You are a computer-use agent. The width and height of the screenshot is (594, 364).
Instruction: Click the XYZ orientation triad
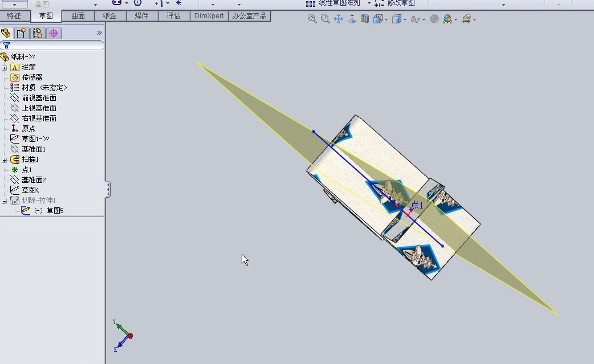pos(123,336)
